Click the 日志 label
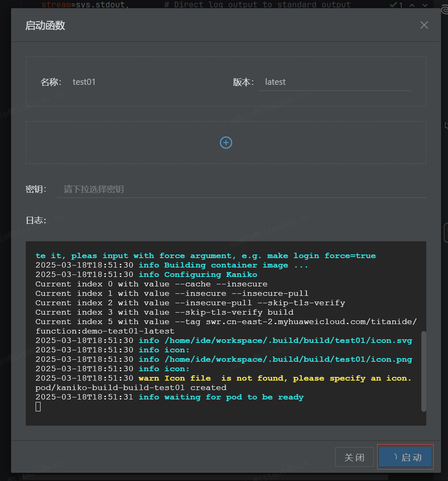This screenshot has height=481, width=448. 36,220
